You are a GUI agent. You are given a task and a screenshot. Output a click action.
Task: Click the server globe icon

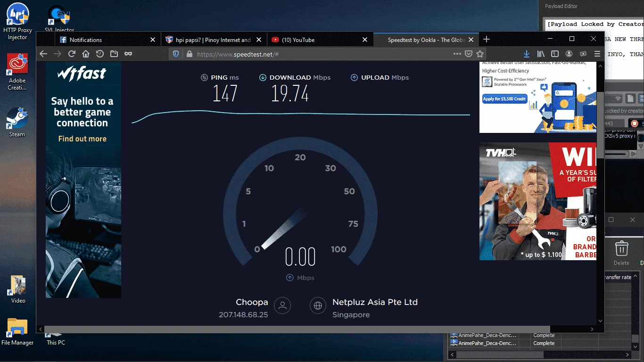pos(318,305)
